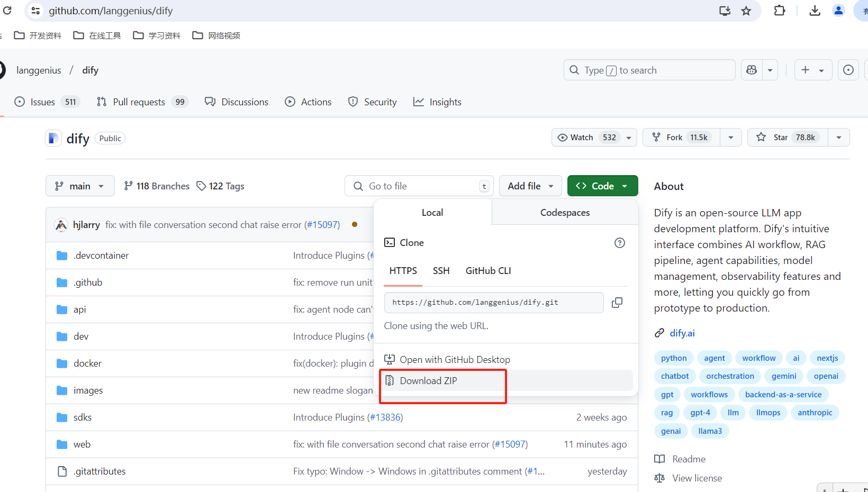Click Download ZIP
868x492 pixels.
(506, 381)
